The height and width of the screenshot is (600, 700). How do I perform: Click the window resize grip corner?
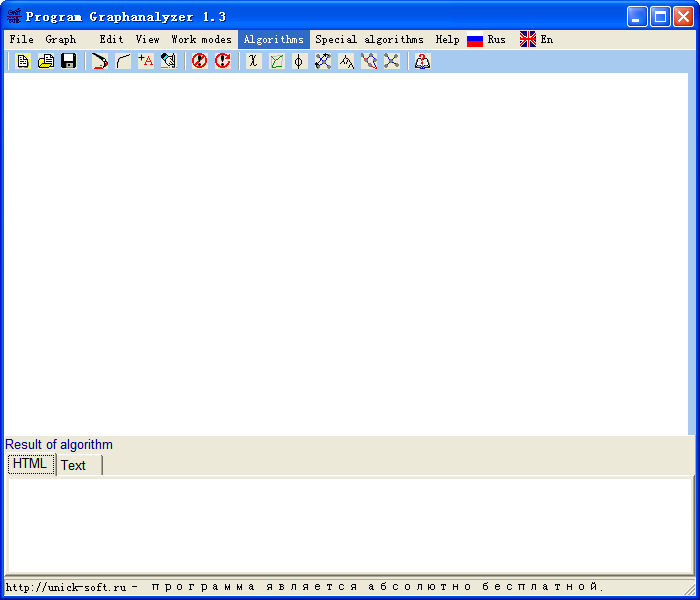(692, 589)
